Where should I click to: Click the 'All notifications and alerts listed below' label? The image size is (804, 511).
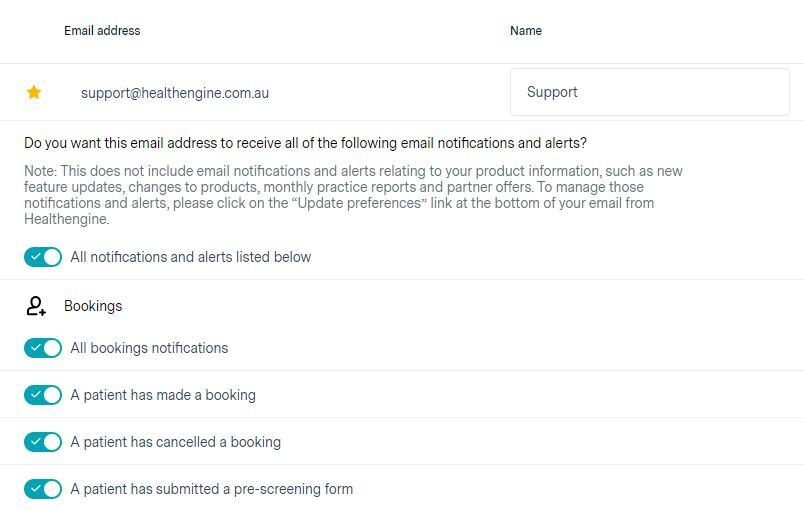click(191, 257)
